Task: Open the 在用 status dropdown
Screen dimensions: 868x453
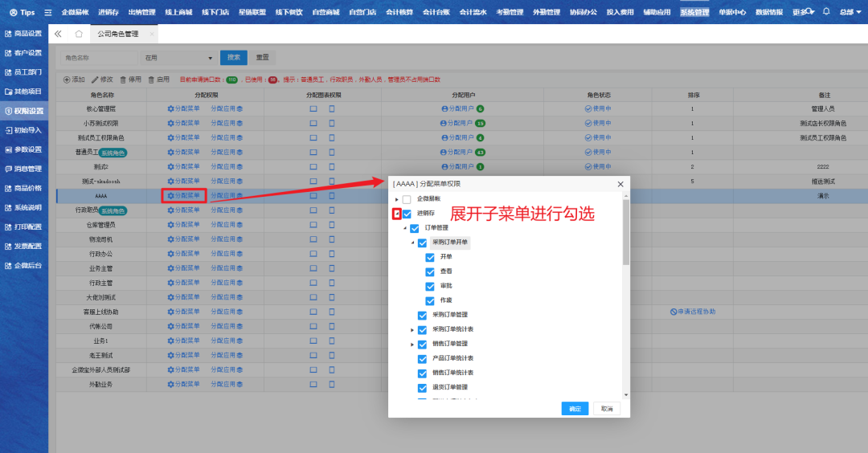Action: (x=177, y=58)
